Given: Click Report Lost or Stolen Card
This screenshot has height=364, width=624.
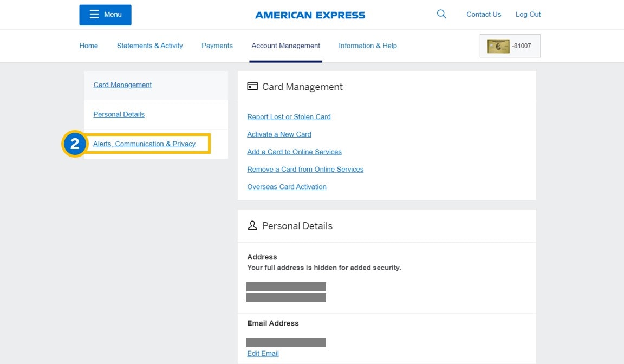Looking at the screenshot, I should 289,116.
